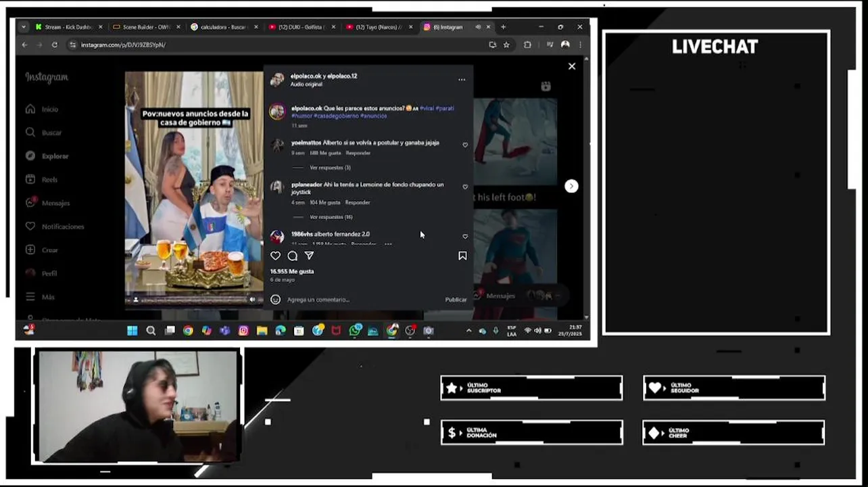This screenshot has width=868, height=487.
Task: Switch to the Tuyo (Narcos) YouTube tab
Action: [x=379, y=27]
